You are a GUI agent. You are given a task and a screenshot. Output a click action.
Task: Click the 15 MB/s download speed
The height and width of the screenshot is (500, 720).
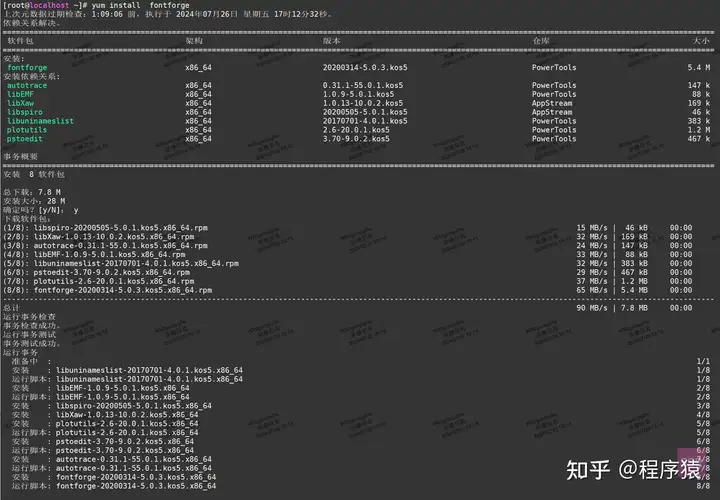(592, 228)
